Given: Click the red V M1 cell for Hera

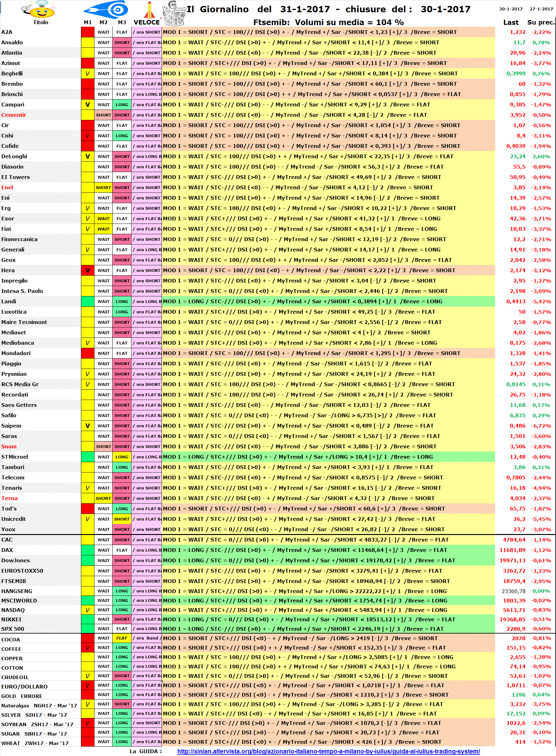Looking at the screenshot, I should (88, 270).
